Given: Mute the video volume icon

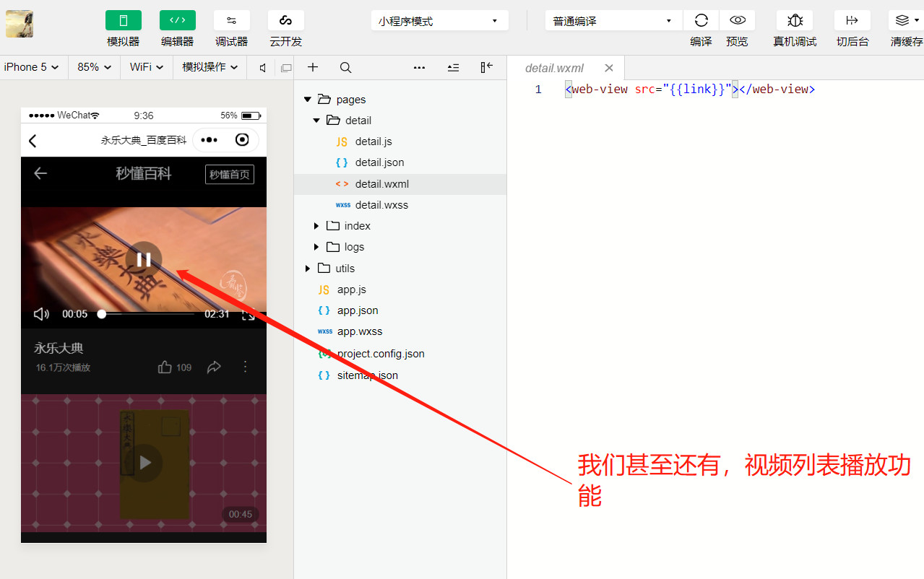Looking at the screenshot, I should (42, 314).
